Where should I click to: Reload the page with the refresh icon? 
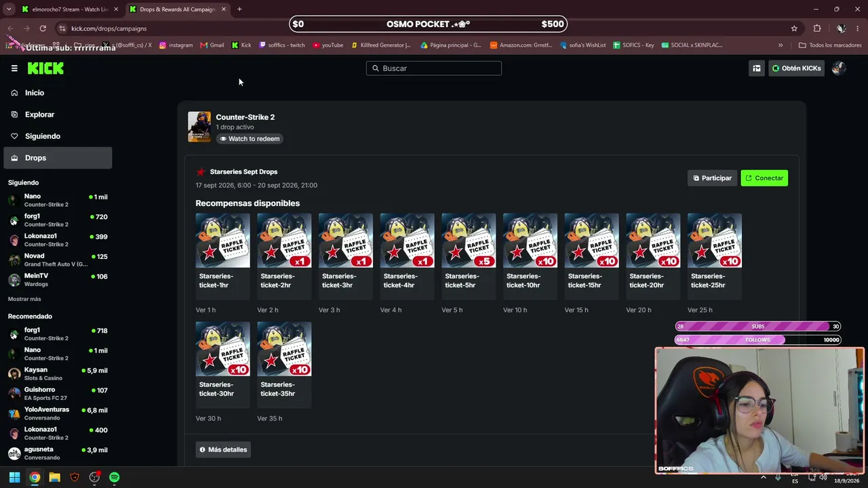43,28
